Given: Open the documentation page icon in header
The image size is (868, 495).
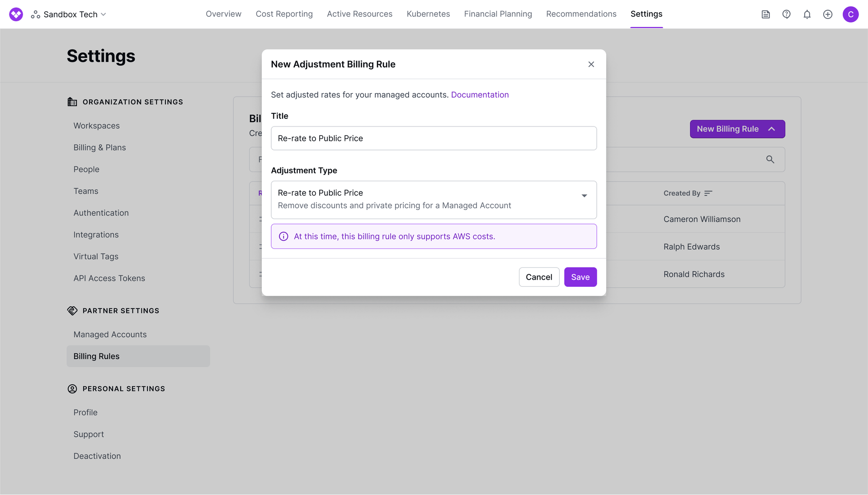Looking at the screenshot, I should (765, 14).
